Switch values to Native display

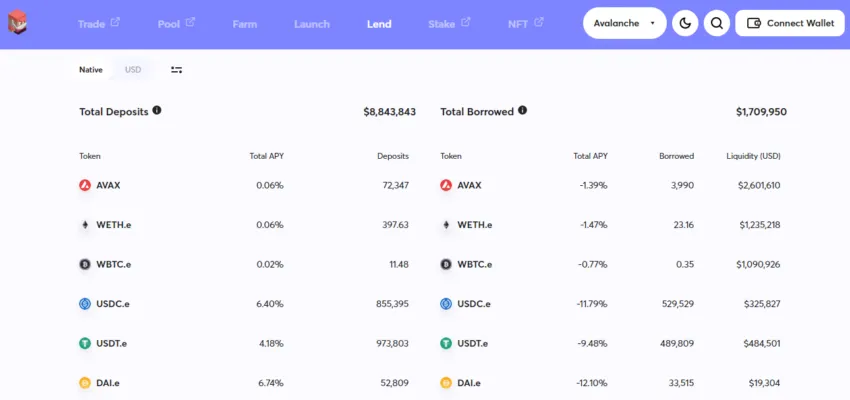pos(91,70)
